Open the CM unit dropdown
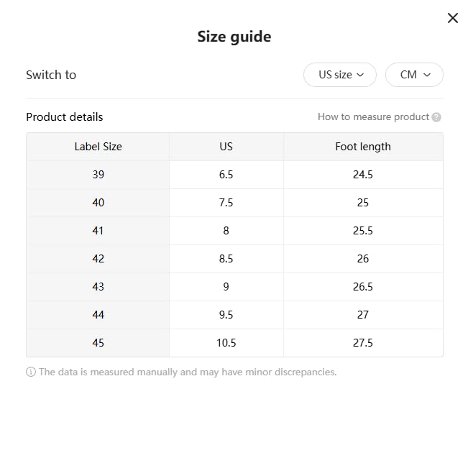The image size is (468, 476). 414,75
